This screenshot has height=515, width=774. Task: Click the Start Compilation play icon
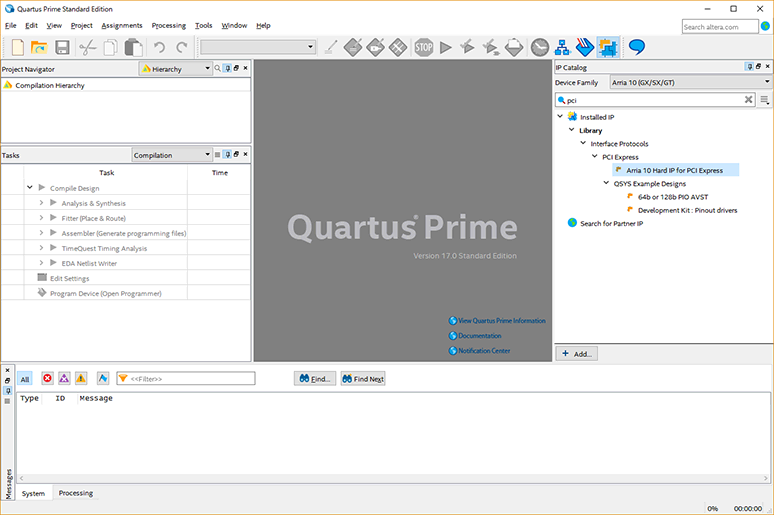[446, 47]
